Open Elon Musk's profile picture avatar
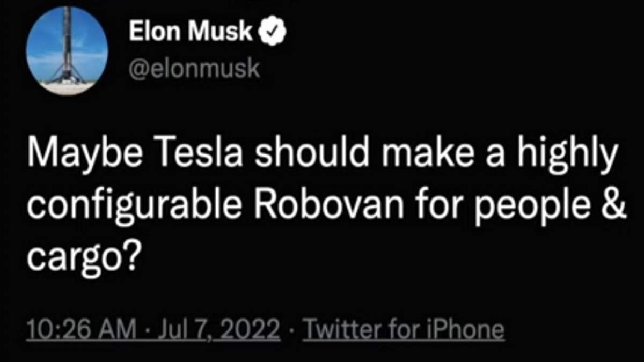Screen dimensions: 644x362 (x=67, y=51)
